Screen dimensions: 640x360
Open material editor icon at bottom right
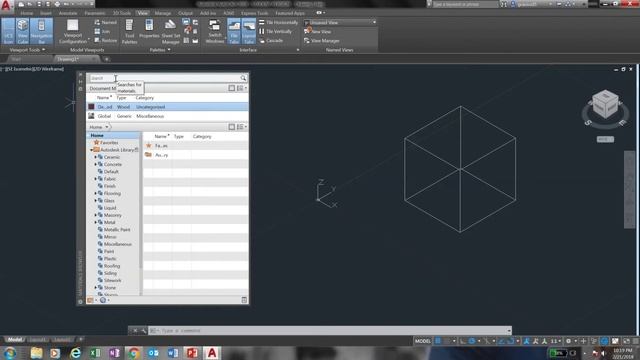pyautogui.click(x=244, y=300)
